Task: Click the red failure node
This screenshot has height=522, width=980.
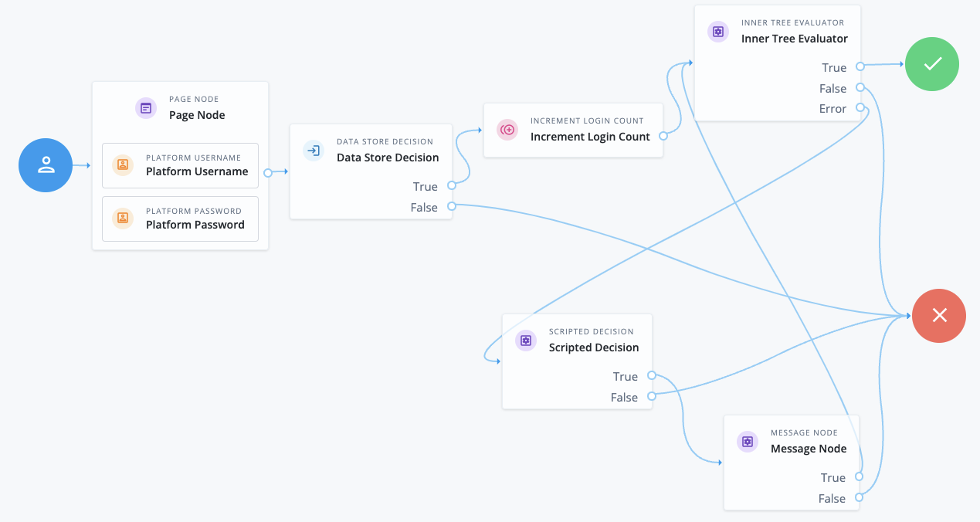Action: pyautogui.click(x=938, y=316)
